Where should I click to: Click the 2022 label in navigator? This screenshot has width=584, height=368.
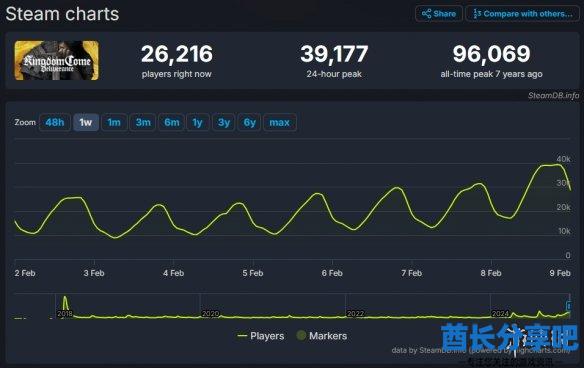(x=355, y=314)
